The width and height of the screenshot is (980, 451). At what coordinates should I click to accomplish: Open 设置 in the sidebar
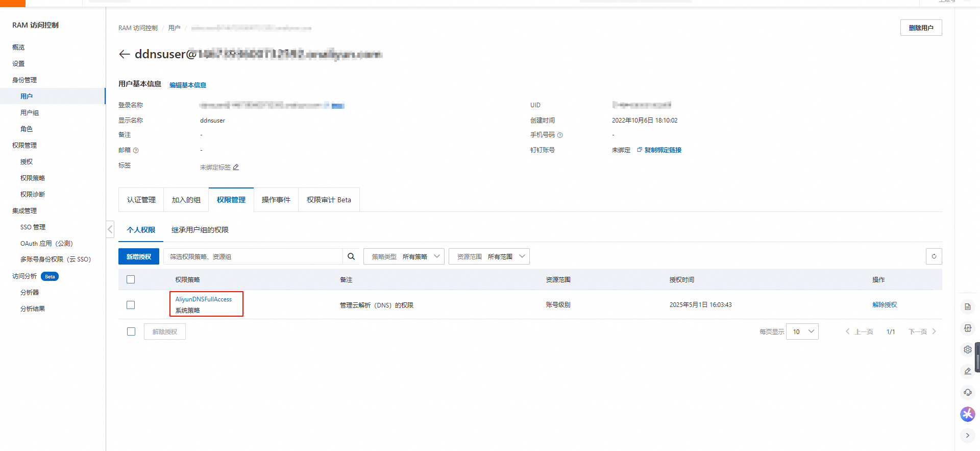coord(18,63)
